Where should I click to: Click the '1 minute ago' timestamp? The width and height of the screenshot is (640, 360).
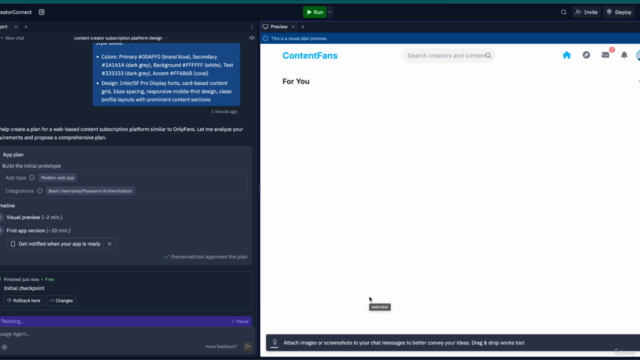click(224, 111)
